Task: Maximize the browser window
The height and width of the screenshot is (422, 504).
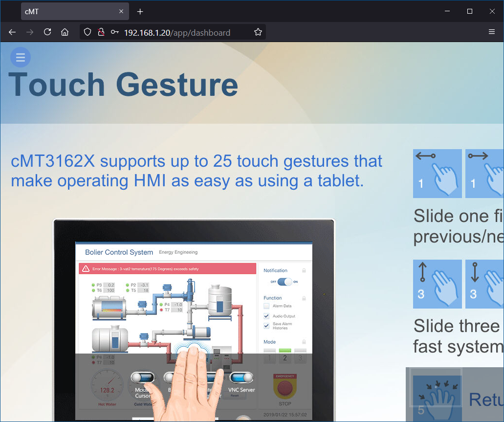Action: (470, 11)
